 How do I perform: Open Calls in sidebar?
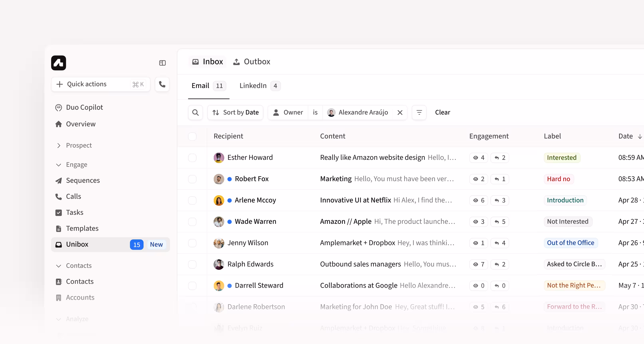point(68,196)
